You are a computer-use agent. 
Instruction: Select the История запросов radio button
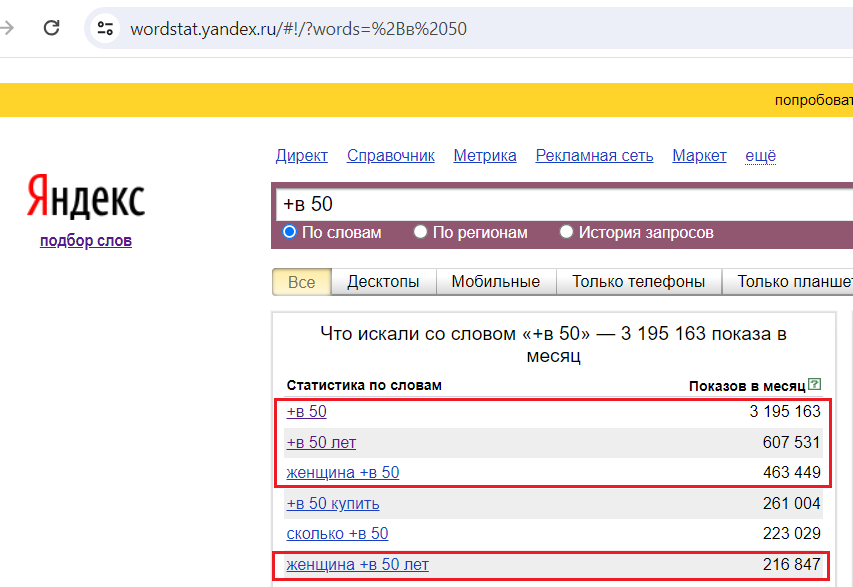pos(566,232)
